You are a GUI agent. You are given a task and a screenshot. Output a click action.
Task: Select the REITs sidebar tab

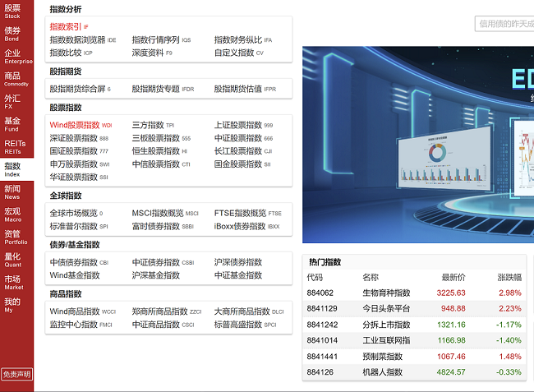click(16, 146)
